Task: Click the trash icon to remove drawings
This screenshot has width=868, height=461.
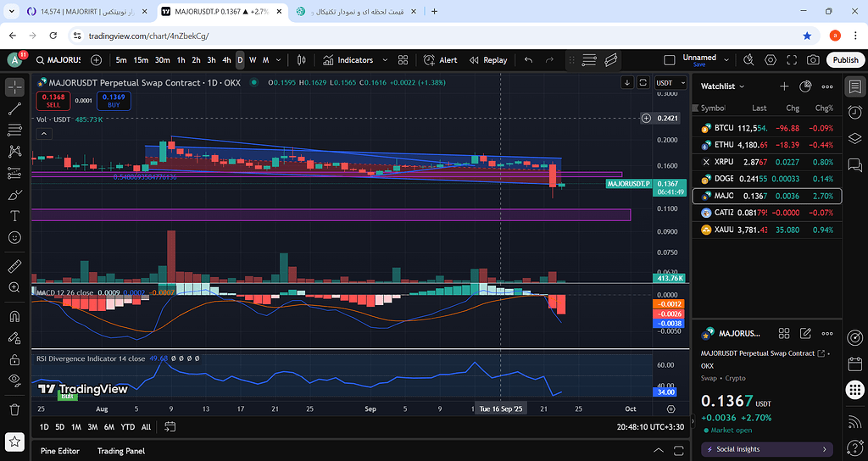Action: click(x=14, y=409)
